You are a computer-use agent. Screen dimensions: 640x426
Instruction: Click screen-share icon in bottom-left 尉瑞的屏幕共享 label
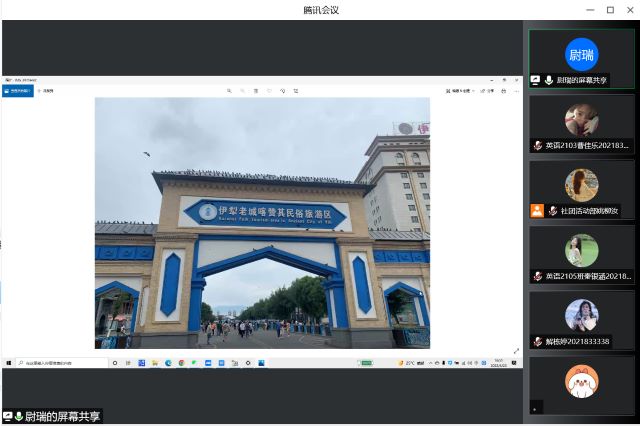coord(7,417)
